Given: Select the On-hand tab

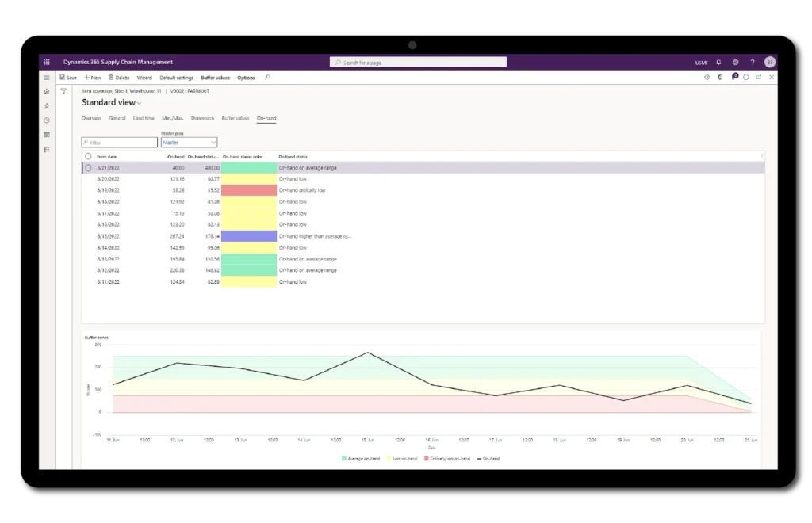Looking at the screenshot, I should coord(266,118).
